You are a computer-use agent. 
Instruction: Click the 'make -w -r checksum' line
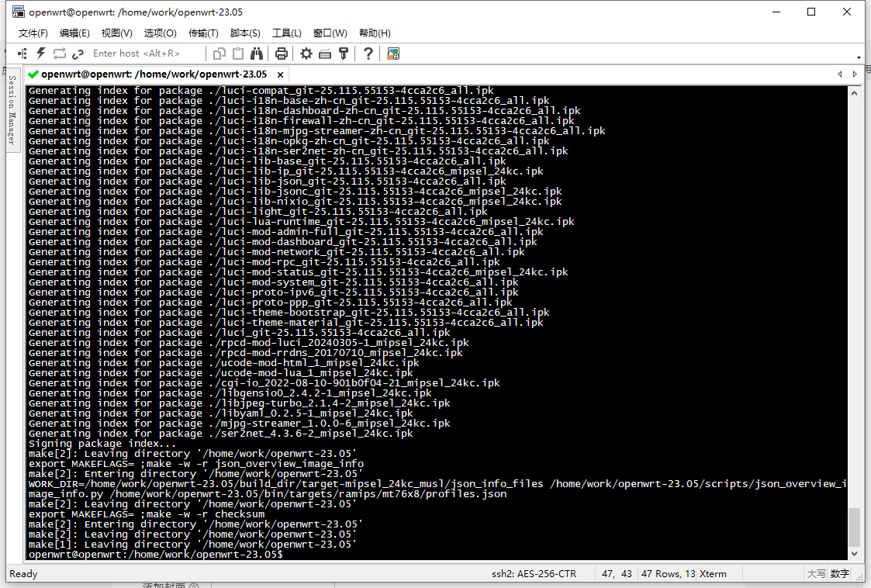click(147, 514)
